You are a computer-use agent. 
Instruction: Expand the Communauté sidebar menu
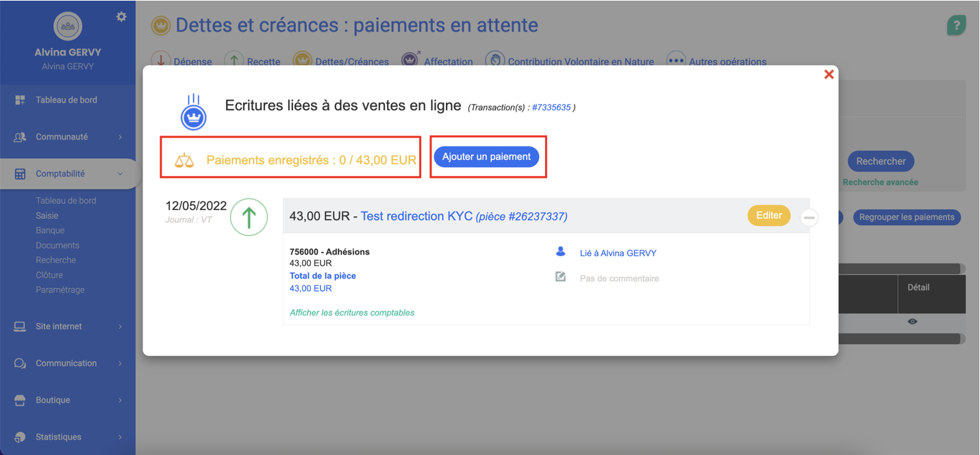pyautogui.click(x=67, y=137)
